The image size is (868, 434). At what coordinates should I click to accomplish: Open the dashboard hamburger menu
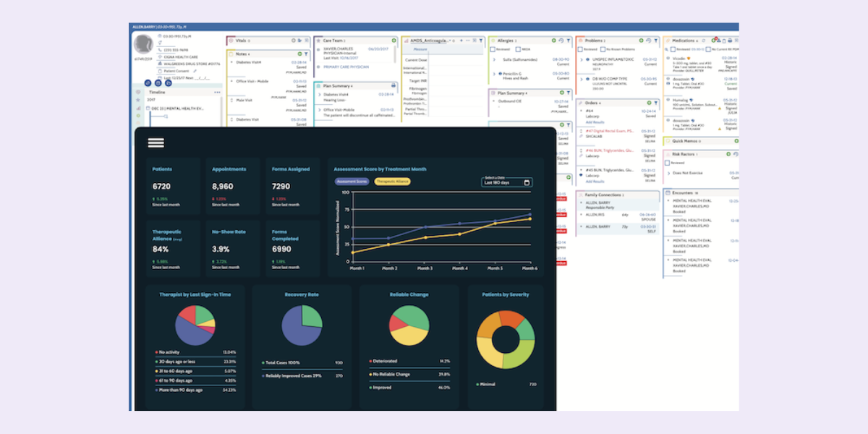156,142
